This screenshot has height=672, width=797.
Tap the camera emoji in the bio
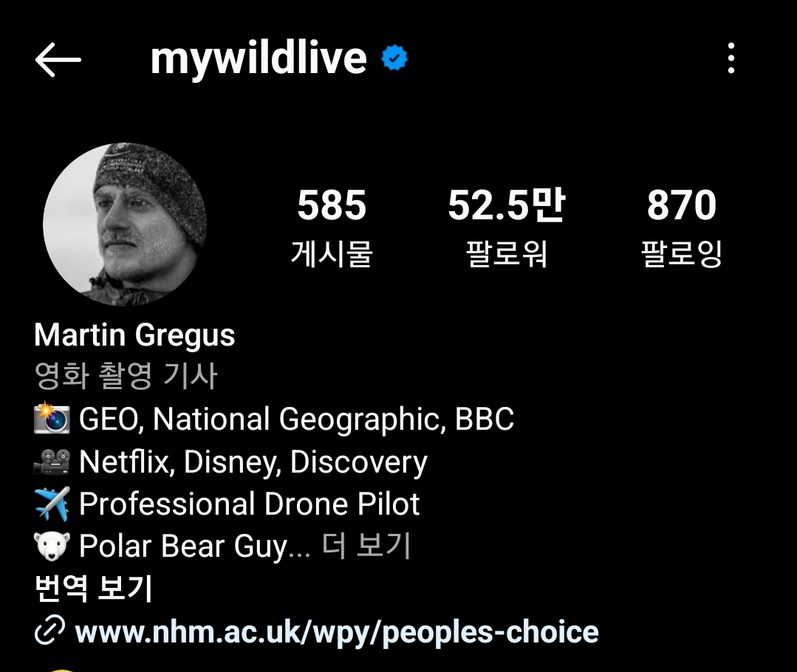[52, 419]
